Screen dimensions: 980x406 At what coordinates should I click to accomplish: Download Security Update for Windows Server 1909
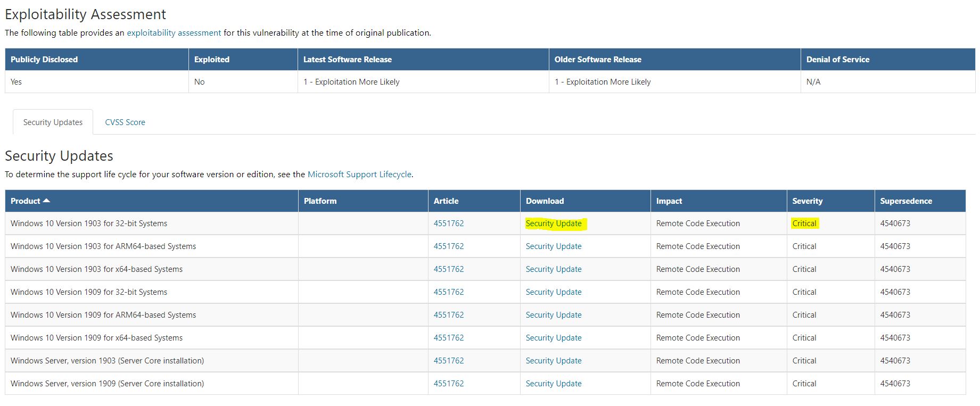click(x=553, y=384)
